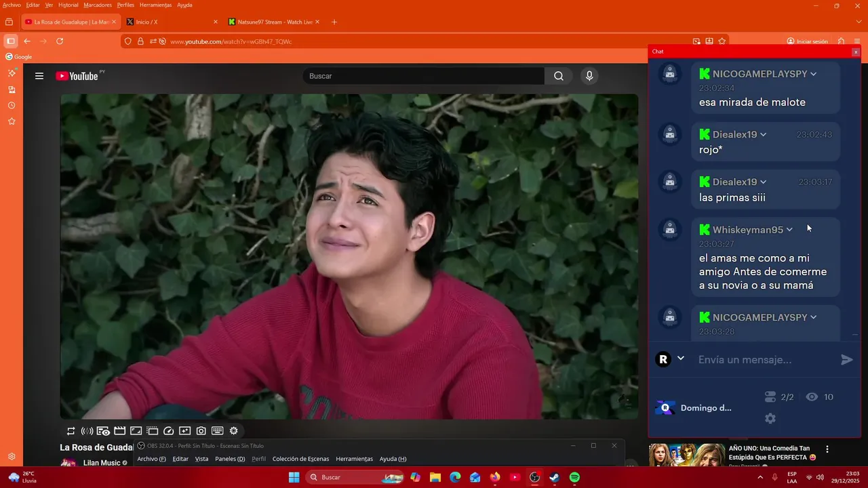Screen dimensions: 868x488
Task: Open the AÑO UNO recommended video title
Action: 772,453
